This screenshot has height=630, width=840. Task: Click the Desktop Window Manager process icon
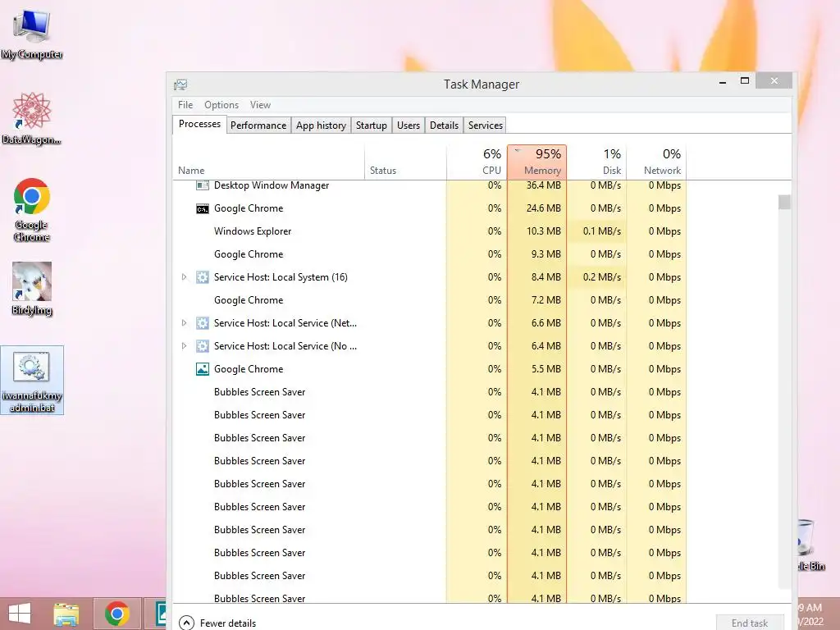pos(202,185)
